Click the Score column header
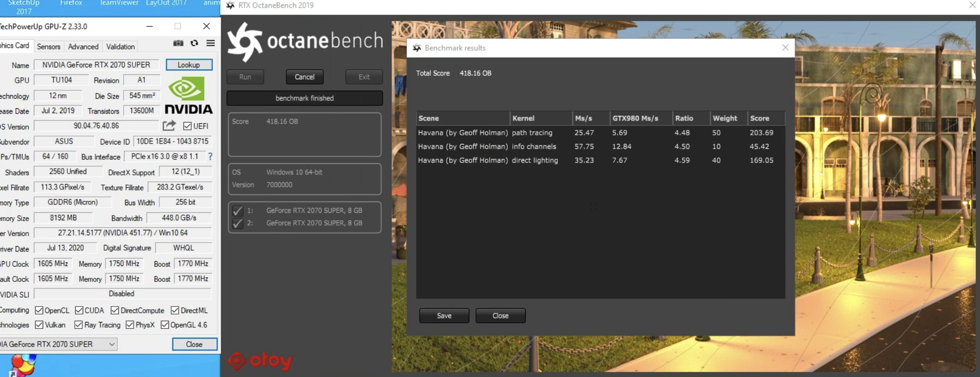The image size is (980, 377). pos(766,118)
